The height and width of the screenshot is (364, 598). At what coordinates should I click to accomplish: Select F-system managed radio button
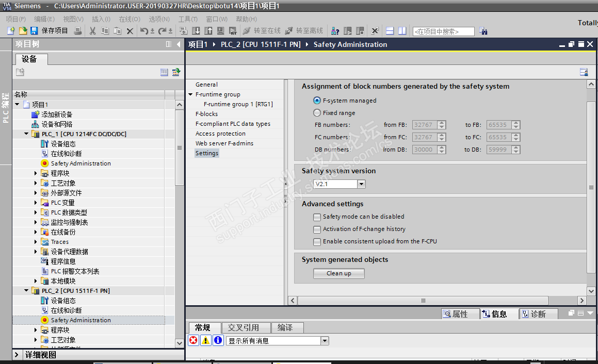pyautogui.click(x=317, y=100)
